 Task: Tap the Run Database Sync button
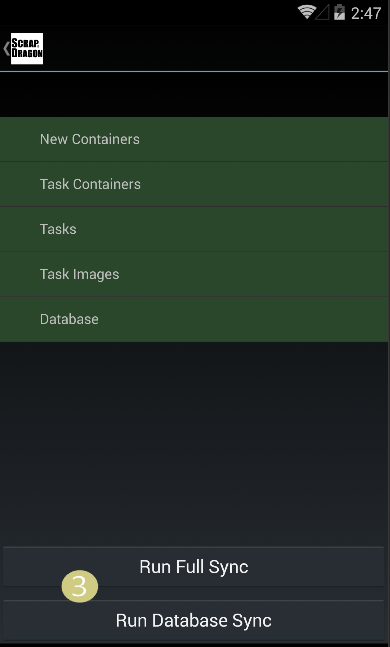[x=194, y=621]
